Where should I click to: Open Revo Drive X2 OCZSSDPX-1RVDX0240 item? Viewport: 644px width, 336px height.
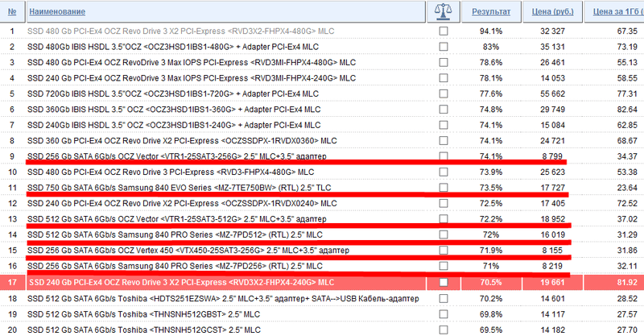(x=182, y=203)
